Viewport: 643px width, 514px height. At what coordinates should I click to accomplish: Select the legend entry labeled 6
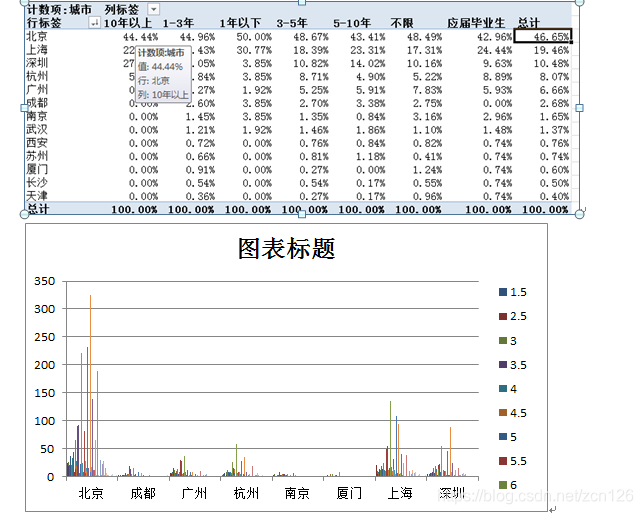click(508, 485)
